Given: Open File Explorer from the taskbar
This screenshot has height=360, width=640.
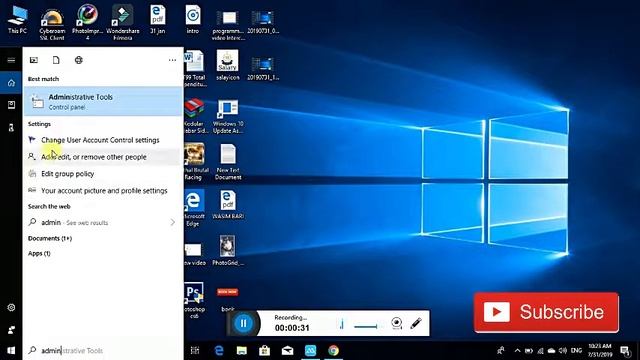Looking at the screenshot, I should pyautogui.click(x=242, y=350).
